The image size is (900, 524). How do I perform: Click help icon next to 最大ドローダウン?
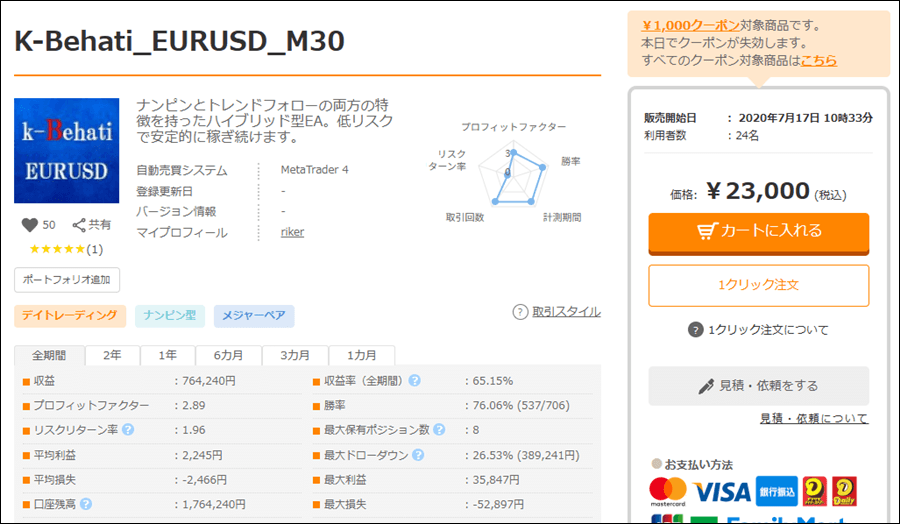tap(414, 455)
